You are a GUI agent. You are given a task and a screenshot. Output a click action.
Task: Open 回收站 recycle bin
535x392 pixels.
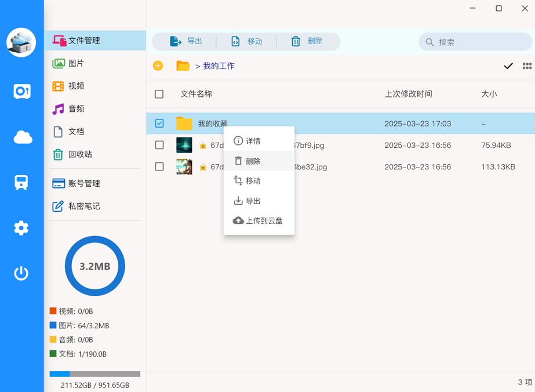click(x=95, y=154)
